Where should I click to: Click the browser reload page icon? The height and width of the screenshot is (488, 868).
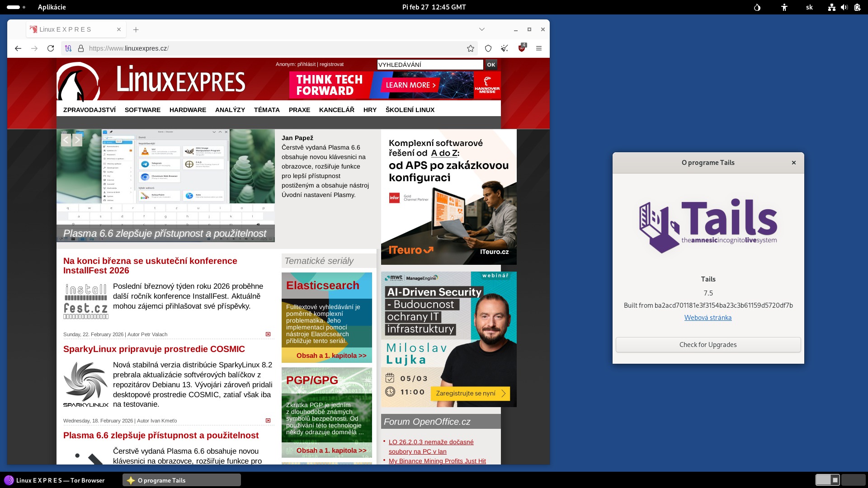[x=51, y=48]
